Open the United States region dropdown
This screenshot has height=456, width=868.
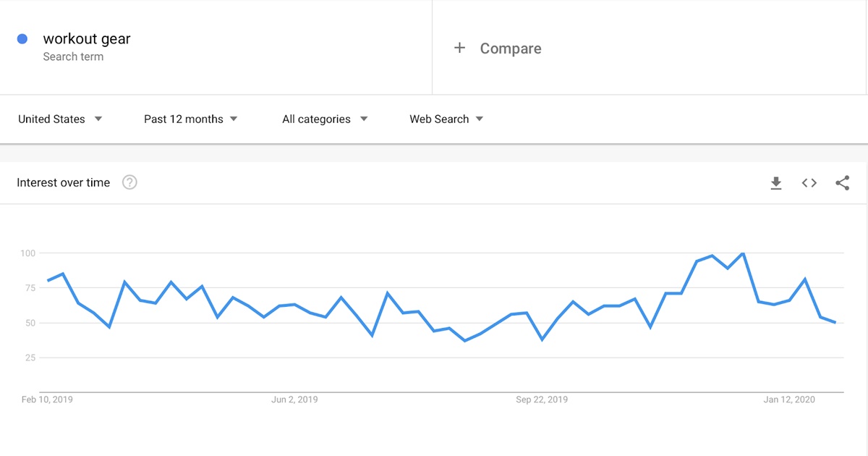[x=60, y=119]
